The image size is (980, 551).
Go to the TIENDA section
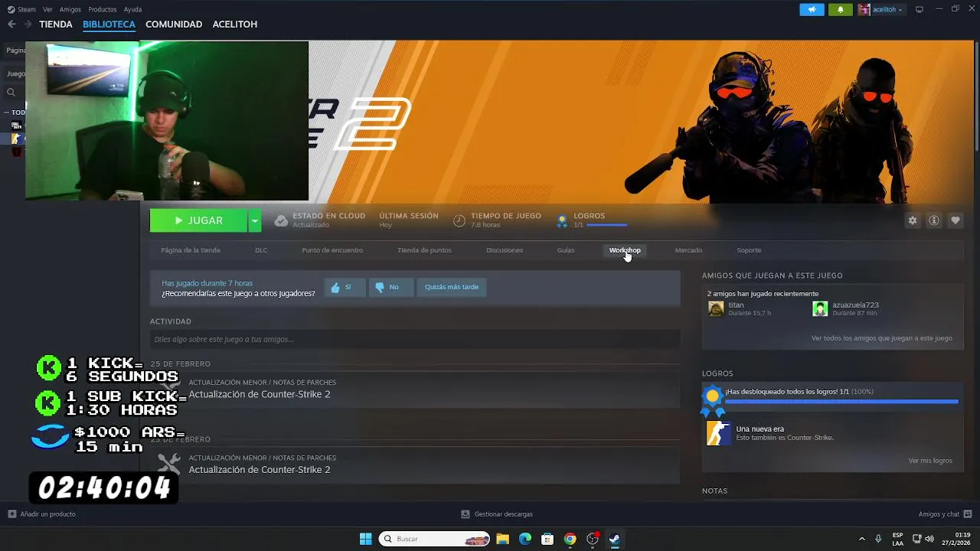coord(56,24)
